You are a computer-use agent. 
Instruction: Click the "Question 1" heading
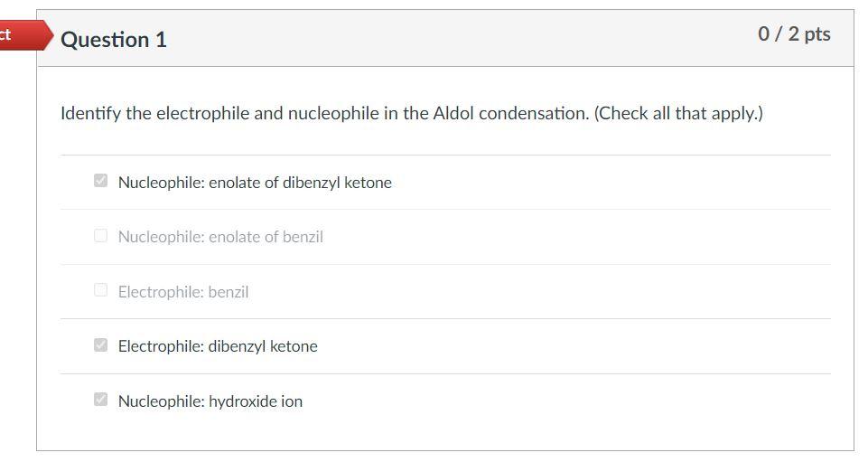tap(114, 40)
